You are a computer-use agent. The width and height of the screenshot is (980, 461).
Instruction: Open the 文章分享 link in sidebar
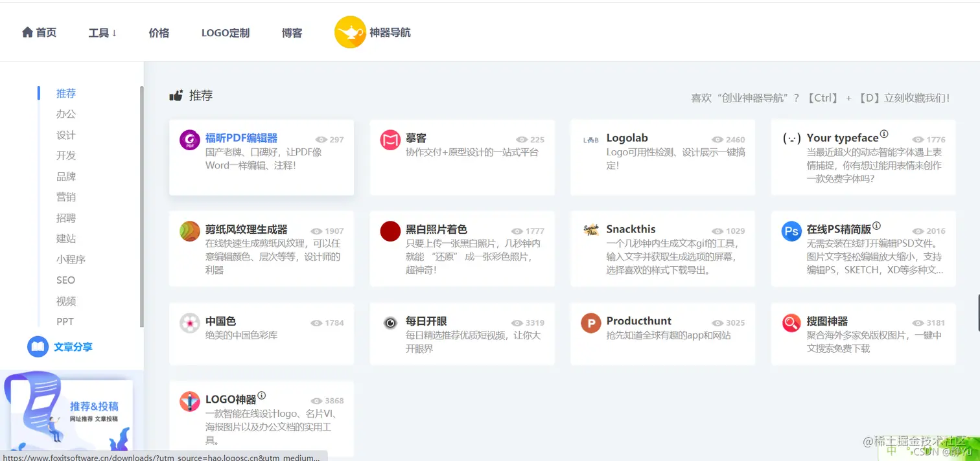(x=73, y=347)
